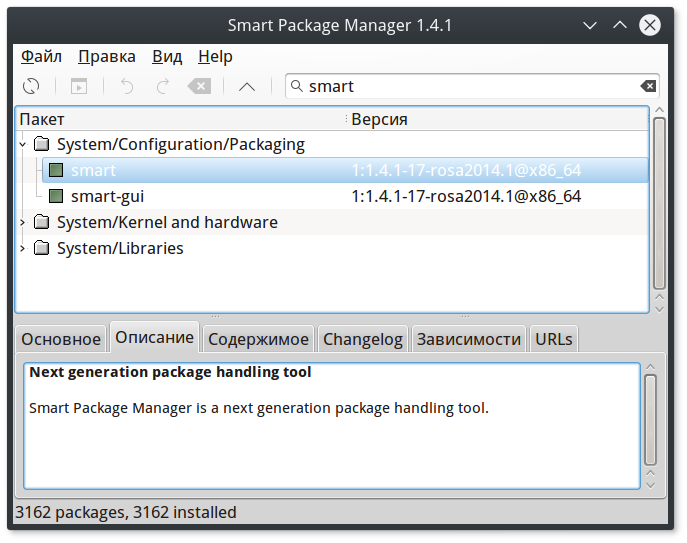Expand the System/Libraries group
Image resolution: width=687 pixels, height=543 pixels.
(23, 248)
